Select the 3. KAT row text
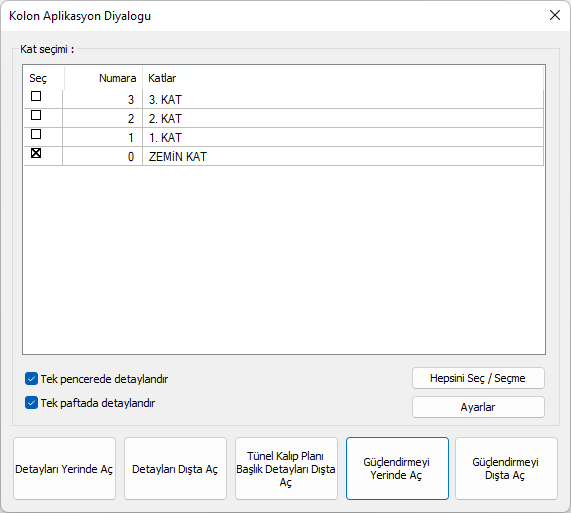 tap(165, 99)
